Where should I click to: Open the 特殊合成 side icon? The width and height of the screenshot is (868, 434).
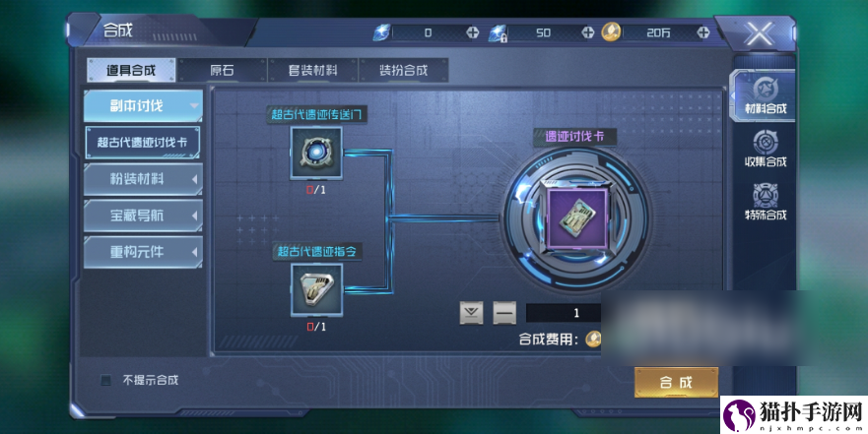(x=765, y=202)
